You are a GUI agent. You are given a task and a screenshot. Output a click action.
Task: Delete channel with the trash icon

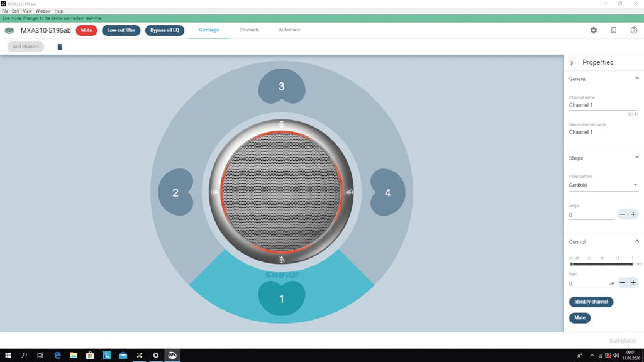click(60, 47)
